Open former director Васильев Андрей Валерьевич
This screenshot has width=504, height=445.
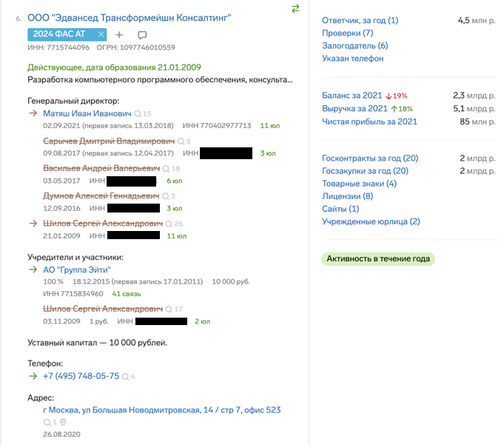[101, 169]
